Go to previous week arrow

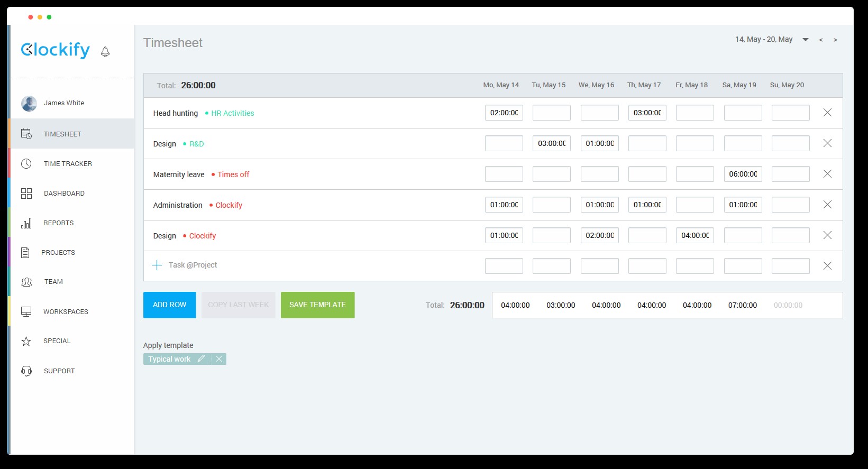point(821,40)
